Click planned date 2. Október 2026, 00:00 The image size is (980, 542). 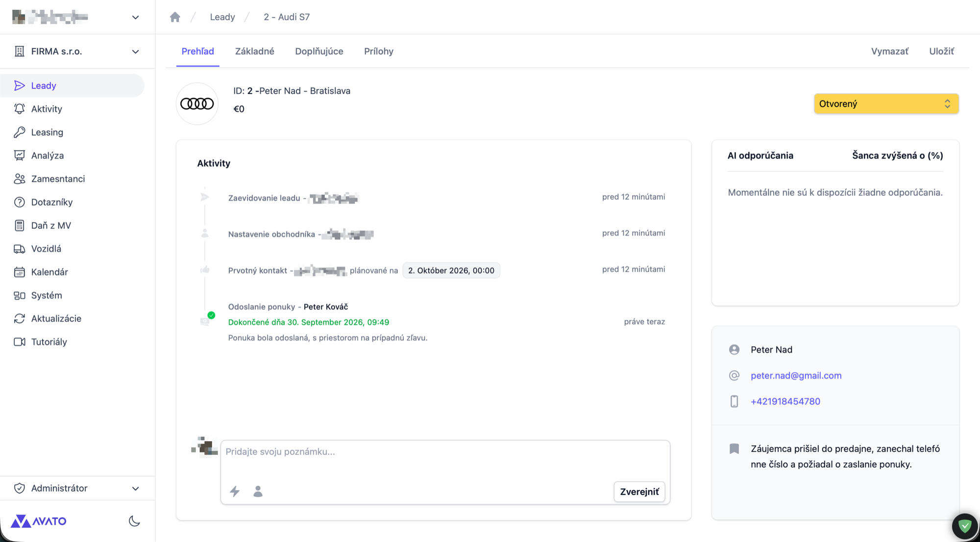[451, 270]
